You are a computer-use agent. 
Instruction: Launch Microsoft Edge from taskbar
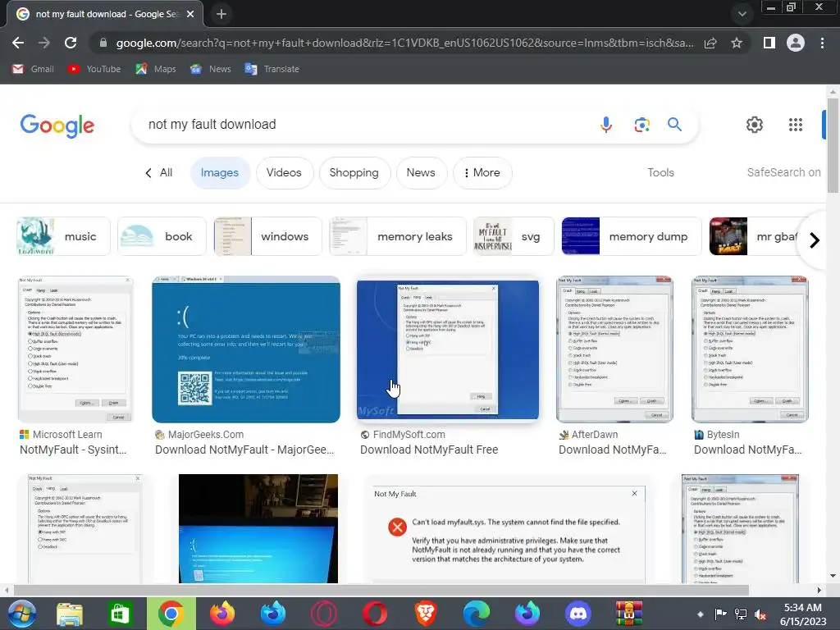(477, 614)
